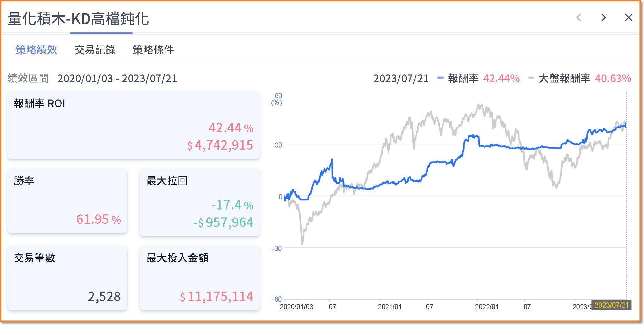644x325 pixels.
Task: Click the 42.44% return value in legend
Action: pyautogui.click(x=501, y=78)
